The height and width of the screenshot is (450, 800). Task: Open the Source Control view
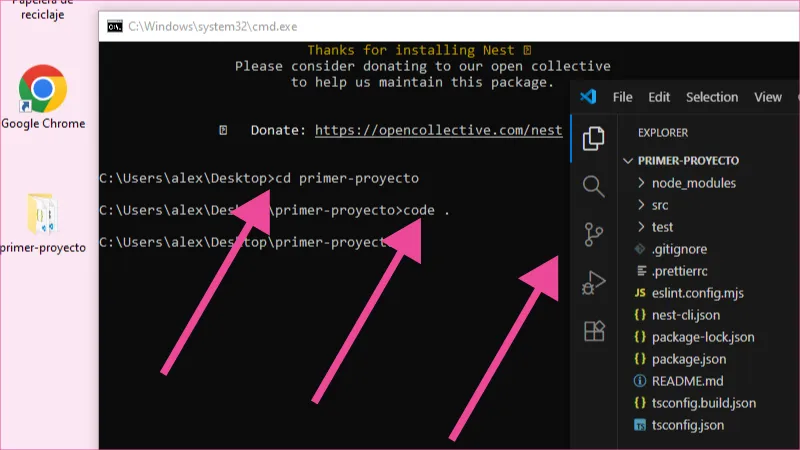(x=593, y=235)
